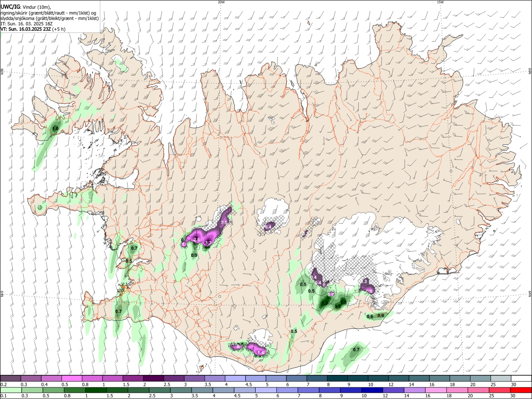
Task: Click the 15W longitude label
Action: coord(440,2)
